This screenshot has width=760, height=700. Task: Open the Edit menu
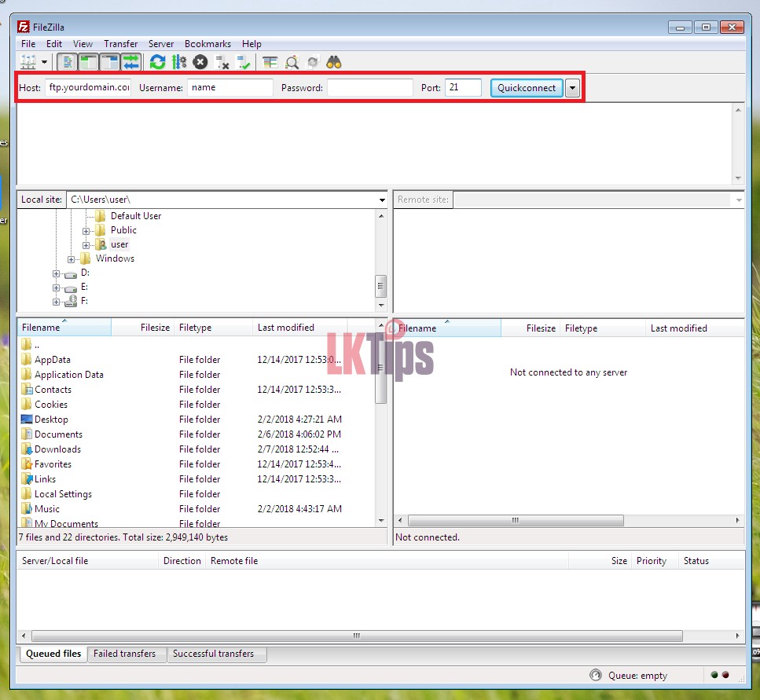click(x=53, y=43)
